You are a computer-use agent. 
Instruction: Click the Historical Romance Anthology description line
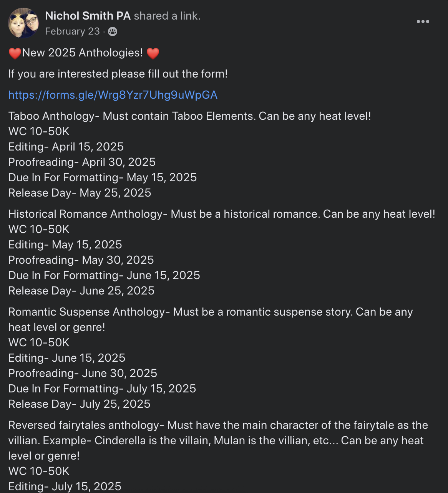point(221,214)
